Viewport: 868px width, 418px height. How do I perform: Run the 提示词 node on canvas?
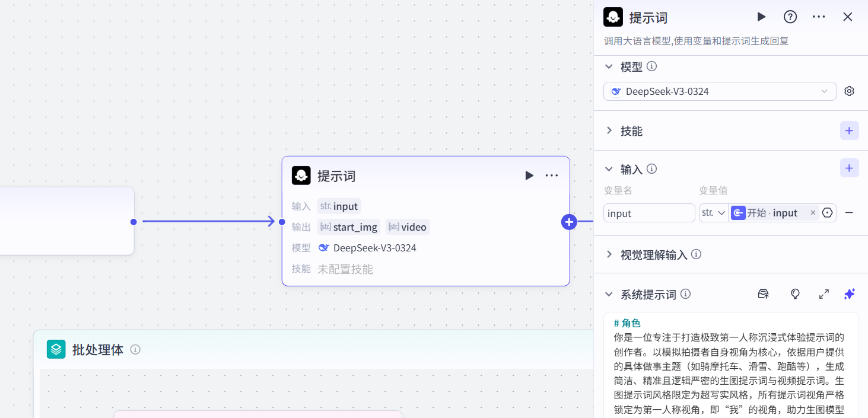(x=529, y=176)
